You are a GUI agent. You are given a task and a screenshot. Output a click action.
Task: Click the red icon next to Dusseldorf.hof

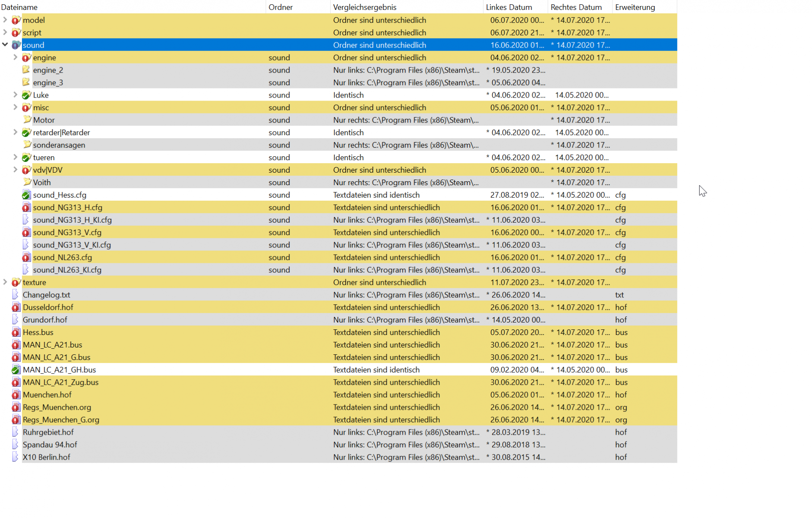[16, 307]
